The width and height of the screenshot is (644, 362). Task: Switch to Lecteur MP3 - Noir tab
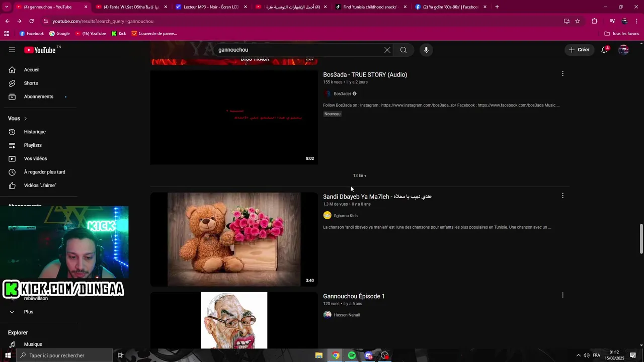pyautogui.click(x=211, y=7)
